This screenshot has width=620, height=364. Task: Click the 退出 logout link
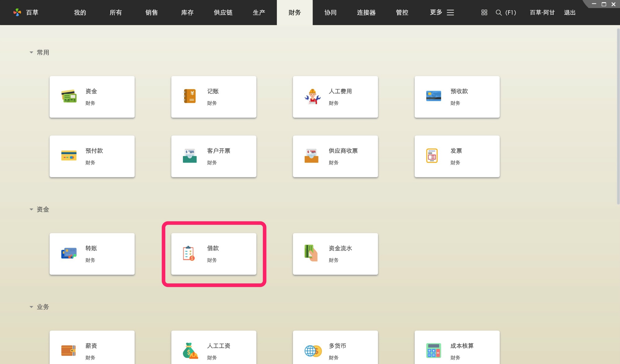(x=570, y=12)
